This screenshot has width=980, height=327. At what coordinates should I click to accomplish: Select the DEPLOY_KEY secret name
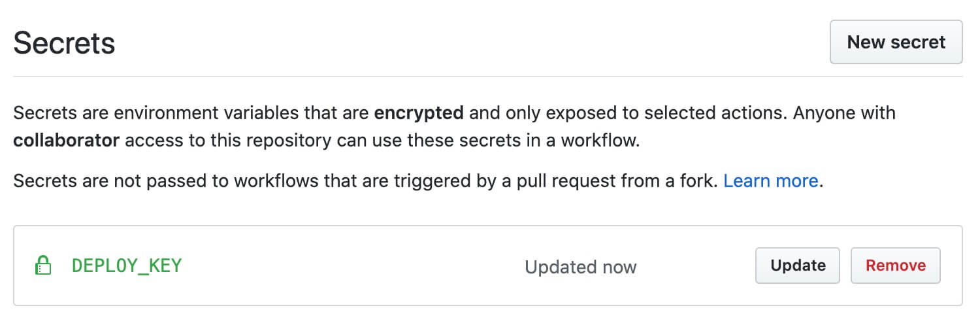click(127, 266)
